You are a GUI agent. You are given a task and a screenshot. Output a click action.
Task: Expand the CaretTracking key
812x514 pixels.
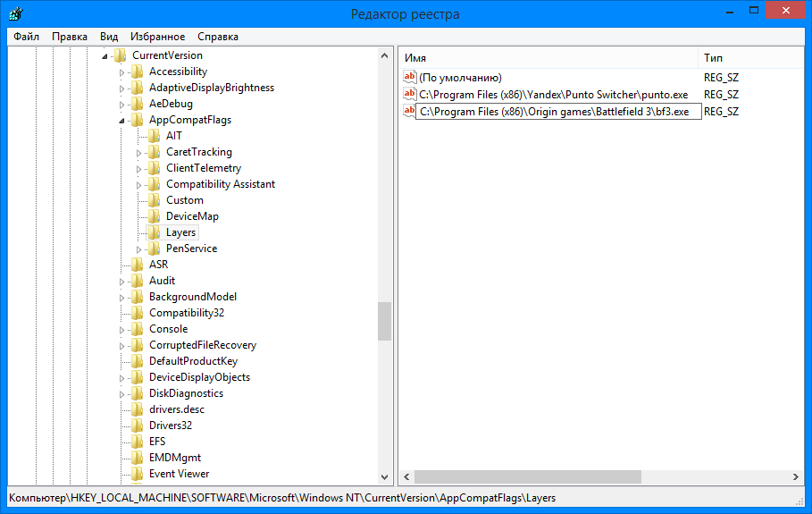[138, 153]
